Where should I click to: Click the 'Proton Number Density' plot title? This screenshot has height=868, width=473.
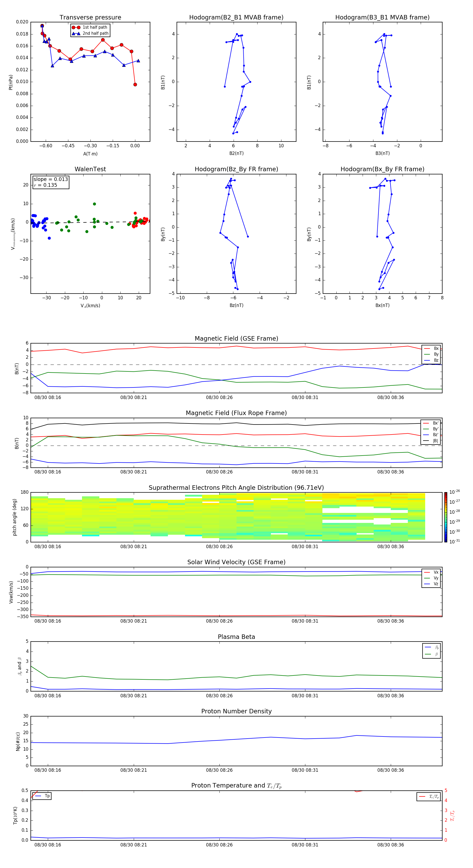[236, 711]
